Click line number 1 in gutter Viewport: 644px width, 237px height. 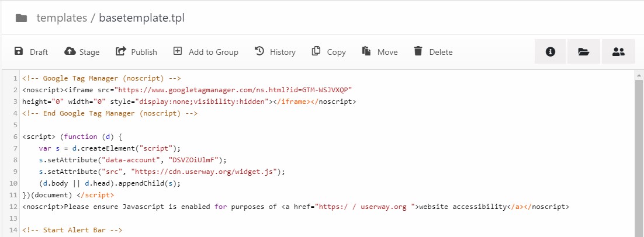[x=15, y=78]
